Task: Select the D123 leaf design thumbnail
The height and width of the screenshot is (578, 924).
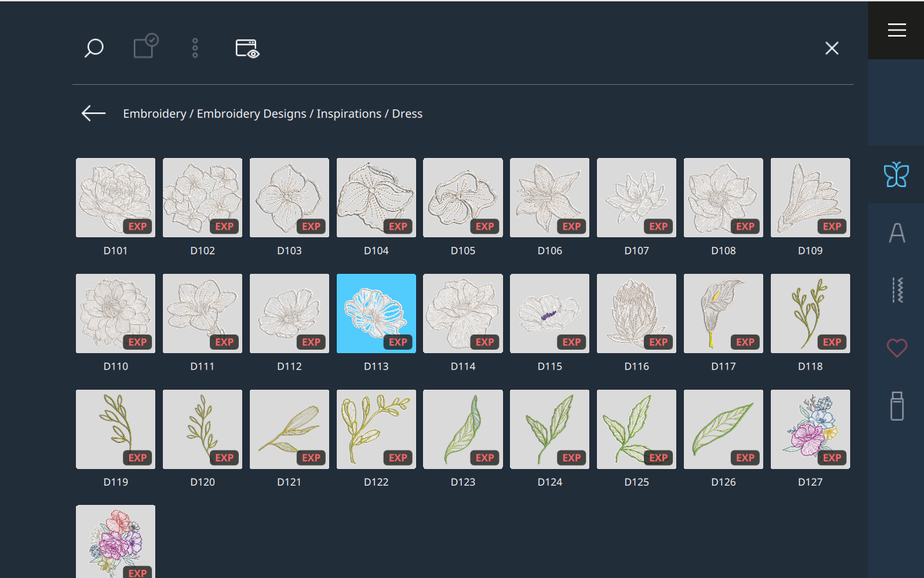Action: (x=463, y=430)
